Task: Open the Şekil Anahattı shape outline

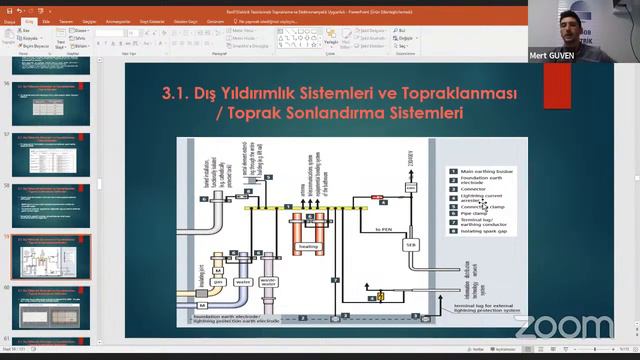Action: (370, 38)
